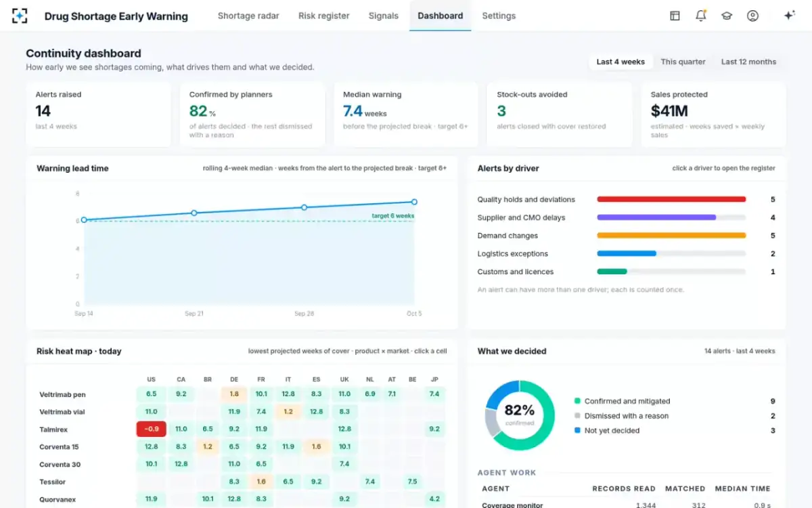Image resolution: width=812 pixels, height=508 pixels.
Task: Click the Sep 28 point on lead time chart
Action: [x=304, y=207]
